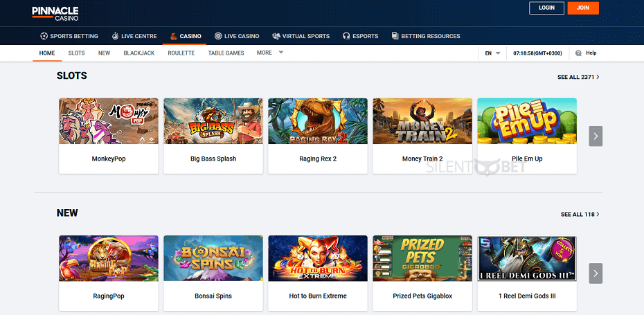Click the 'Pile Em Up' title text
Screen dimensions: 644x315
click(x=527, y=159)
